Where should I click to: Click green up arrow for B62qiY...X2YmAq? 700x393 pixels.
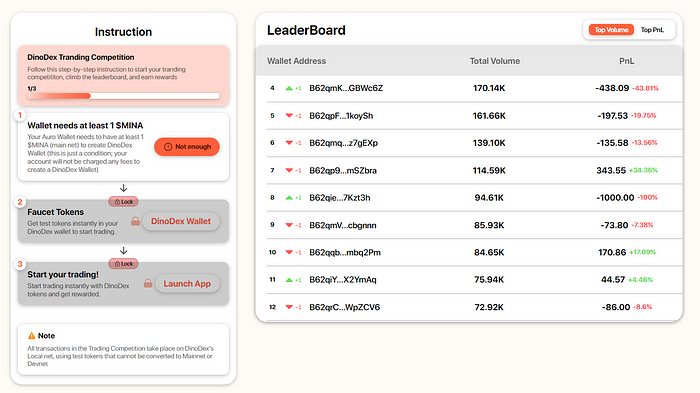(x=289, y=280)
